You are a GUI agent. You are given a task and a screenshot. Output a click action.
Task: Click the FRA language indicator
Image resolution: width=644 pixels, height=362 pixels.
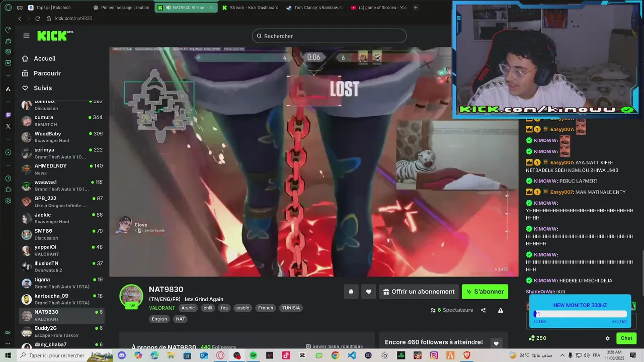597,355
